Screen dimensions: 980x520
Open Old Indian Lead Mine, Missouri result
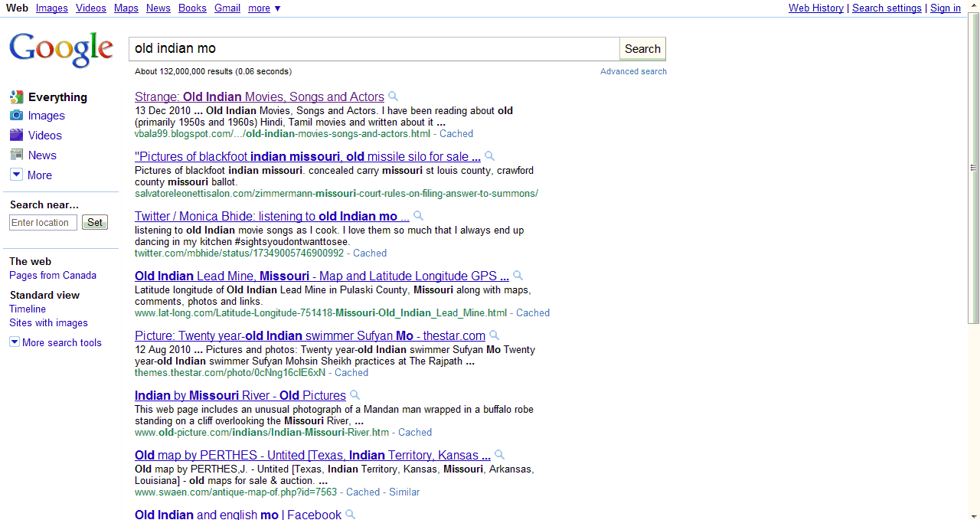pyautogui.click(x=322, y=276)
